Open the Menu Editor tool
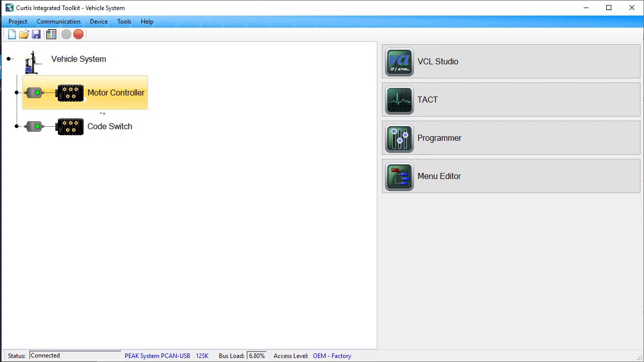Screen dimensions: 644x362 point(511,176)
